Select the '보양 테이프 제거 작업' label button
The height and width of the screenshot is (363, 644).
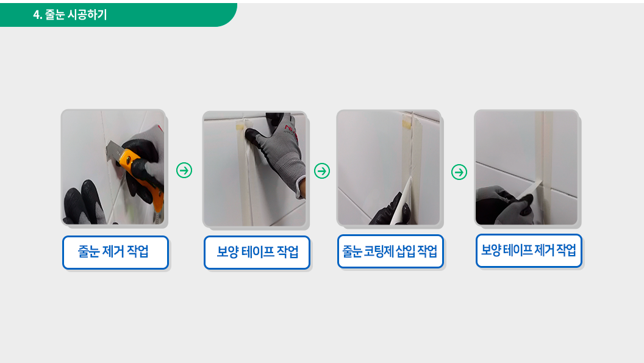click(529, 250)
